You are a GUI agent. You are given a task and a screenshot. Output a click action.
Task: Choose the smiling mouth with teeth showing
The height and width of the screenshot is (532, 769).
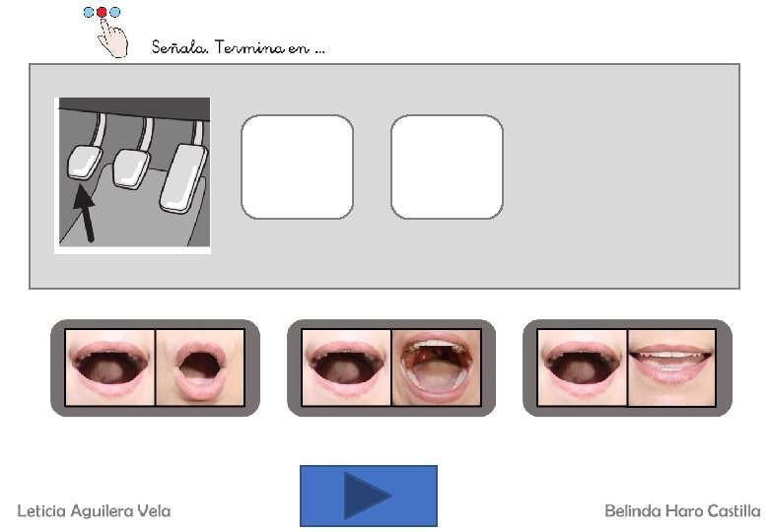pos(671,367)
